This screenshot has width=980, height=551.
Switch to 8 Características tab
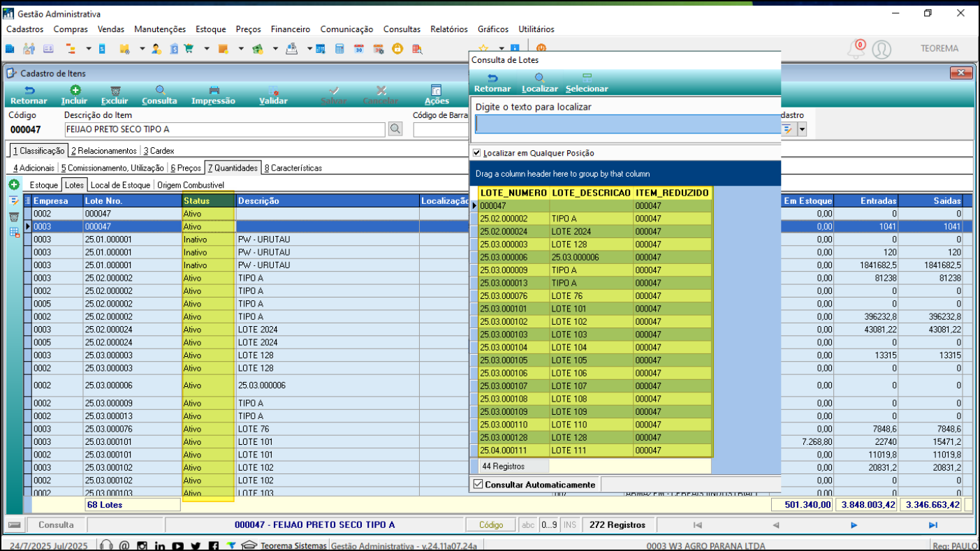pos(292,168)
